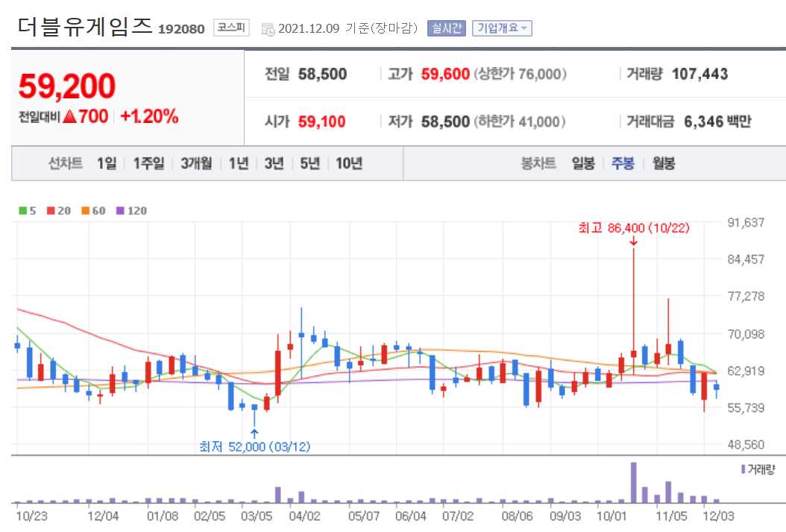Click the 08/06 date axis label
The width and height of the screenshot is (786, 532).
coord(518,516)
